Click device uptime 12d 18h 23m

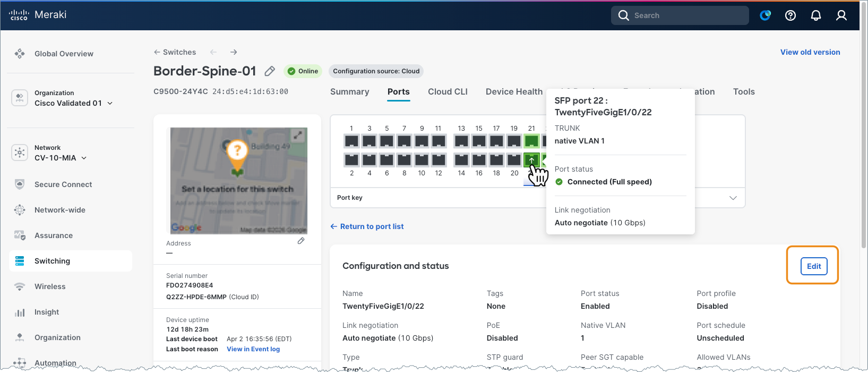[187, 329]
